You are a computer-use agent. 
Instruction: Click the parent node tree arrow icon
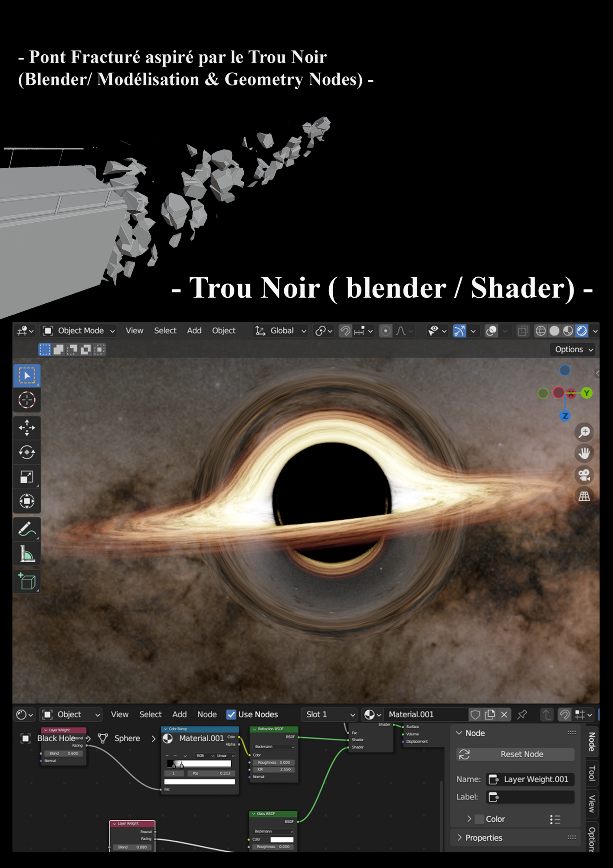547,714
